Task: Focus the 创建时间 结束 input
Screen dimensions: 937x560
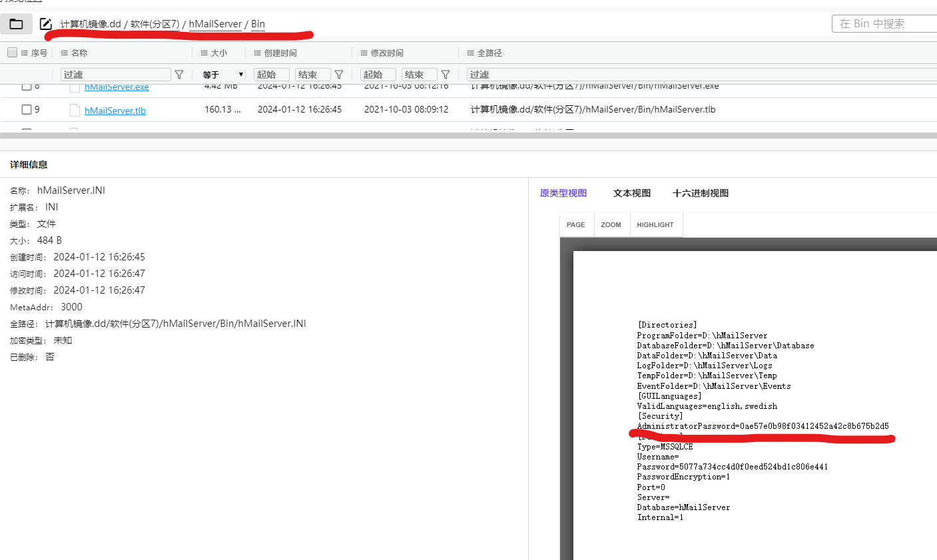Action: [x=313, y=75]
